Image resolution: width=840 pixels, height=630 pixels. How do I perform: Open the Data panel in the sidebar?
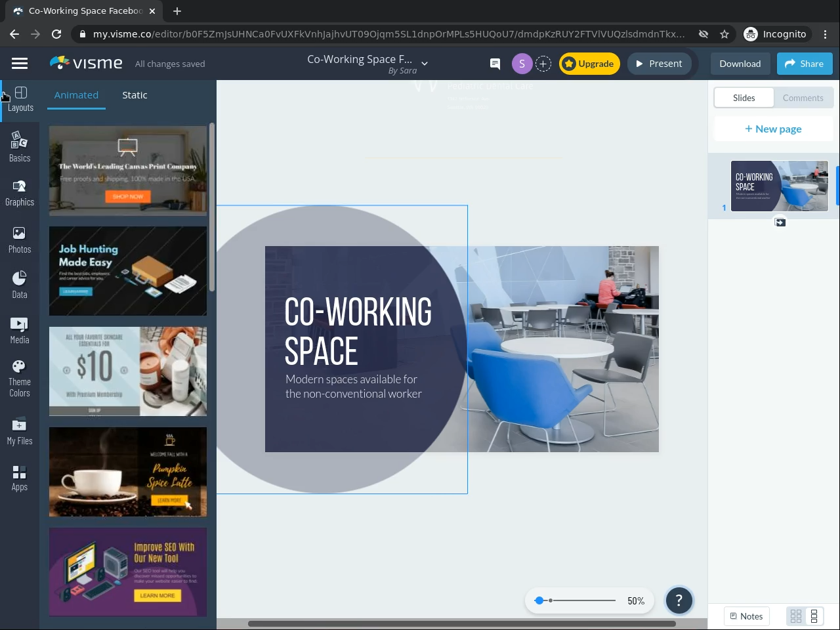pyautogui.click(x=20, y=285)
